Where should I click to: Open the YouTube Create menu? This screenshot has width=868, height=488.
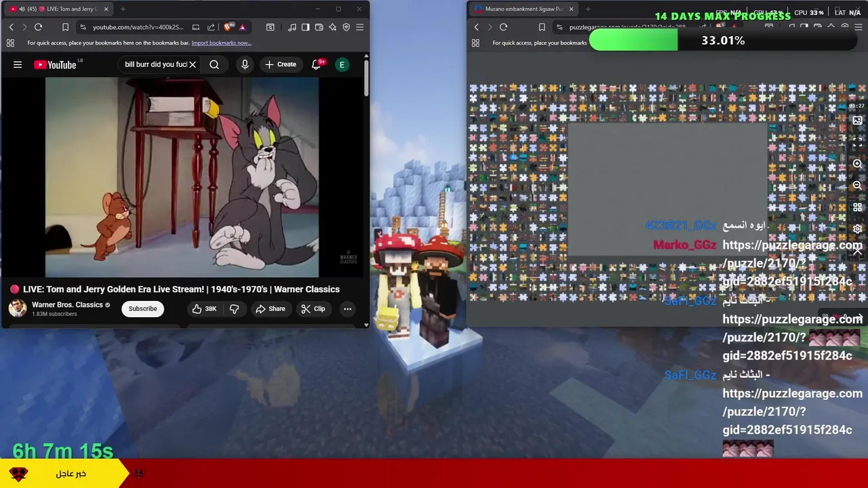[281, 64]
